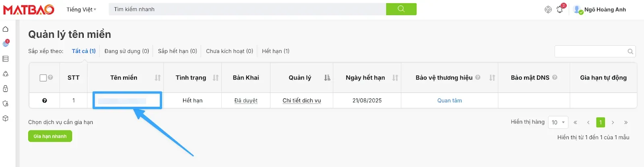Image resolution: width=644 pixels, height=167 pixels.
Task: Sort the table by Tên miền column
Action: click(x=157, y=78)
